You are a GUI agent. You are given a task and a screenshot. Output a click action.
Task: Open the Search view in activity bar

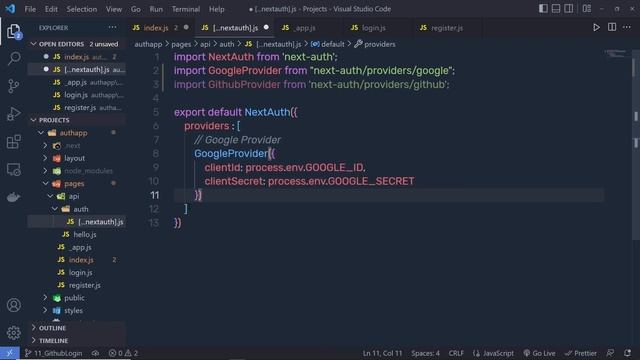tap(14, 58)
